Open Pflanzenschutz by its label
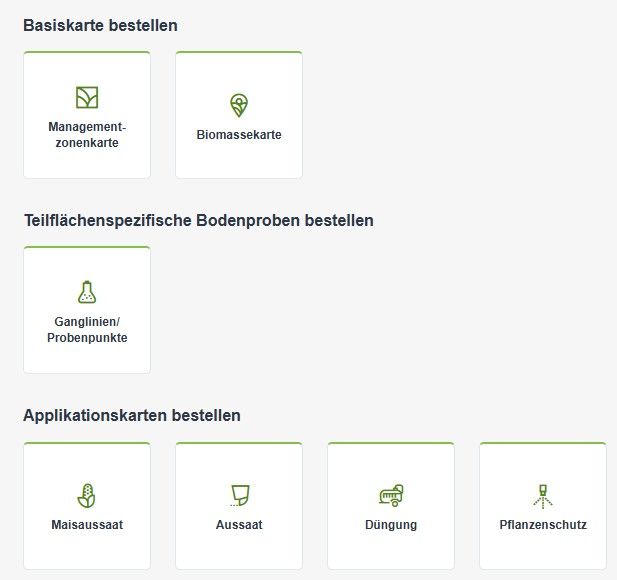 (x=543, y=525)
